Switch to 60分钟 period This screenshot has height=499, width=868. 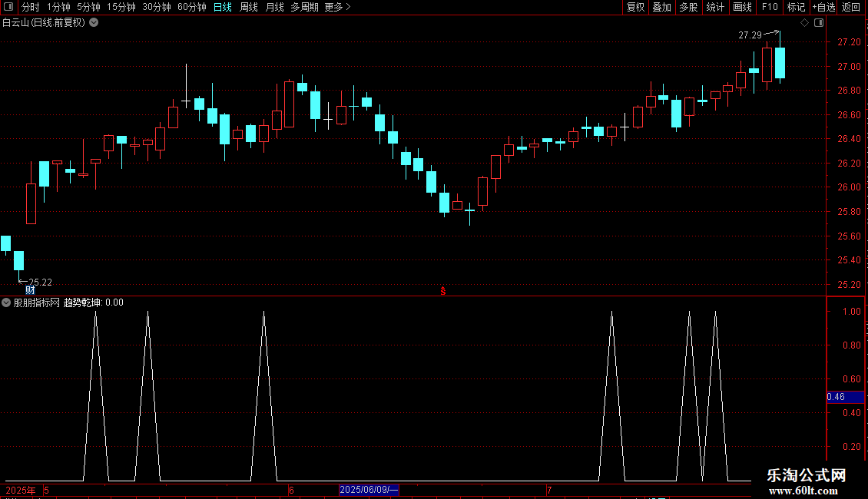(x=191, y=7)
